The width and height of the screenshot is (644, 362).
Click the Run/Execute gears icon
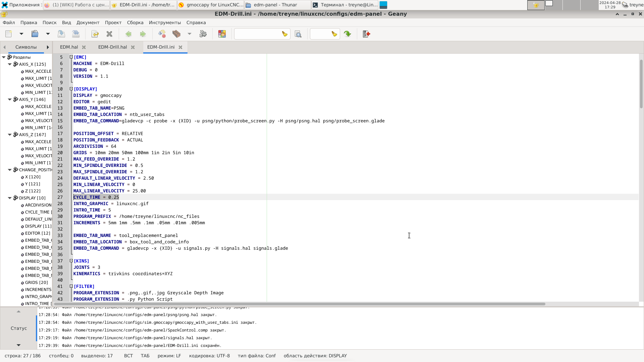[x=203, y=34]
